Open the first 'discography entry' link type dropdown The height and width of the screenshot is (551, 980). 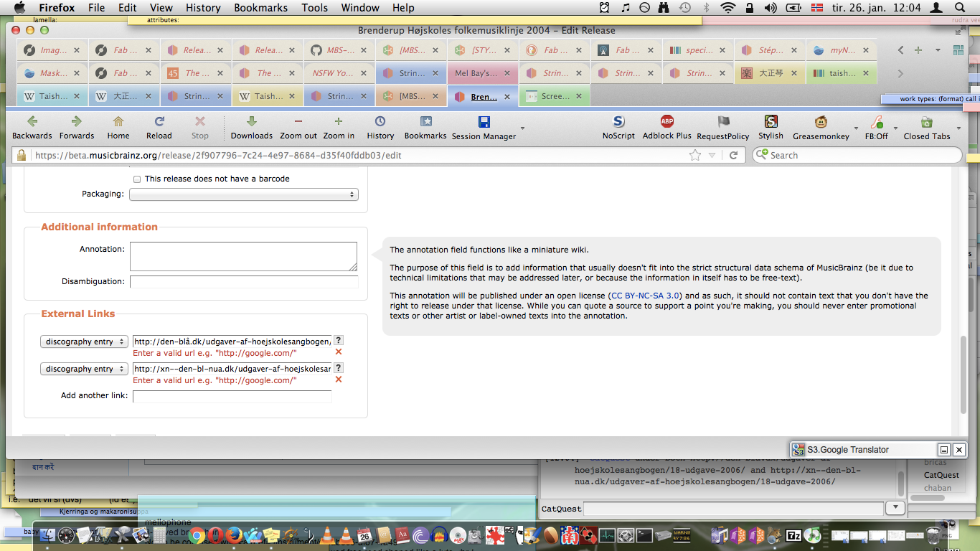(x=84, y=342)
